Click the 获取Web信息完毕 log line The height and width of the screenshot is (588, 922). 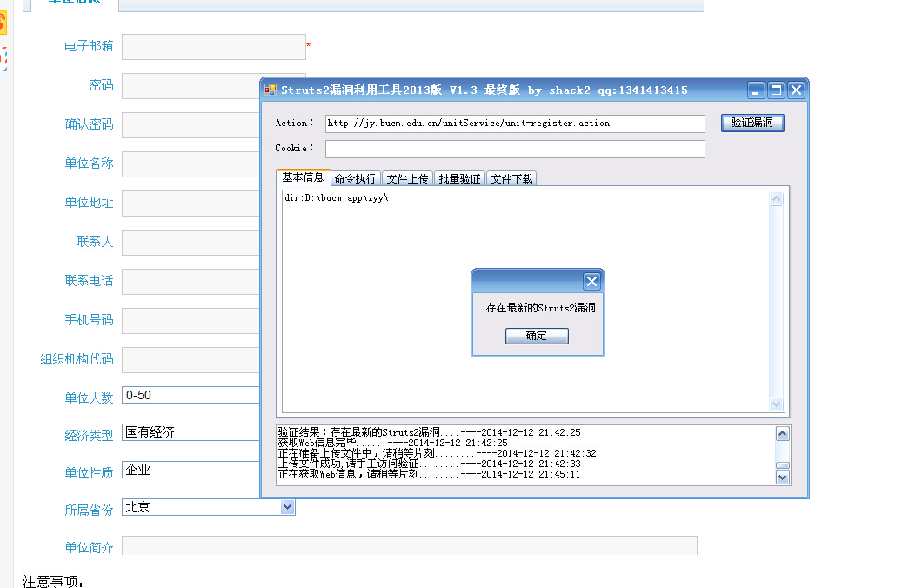[x=393, y=443]
